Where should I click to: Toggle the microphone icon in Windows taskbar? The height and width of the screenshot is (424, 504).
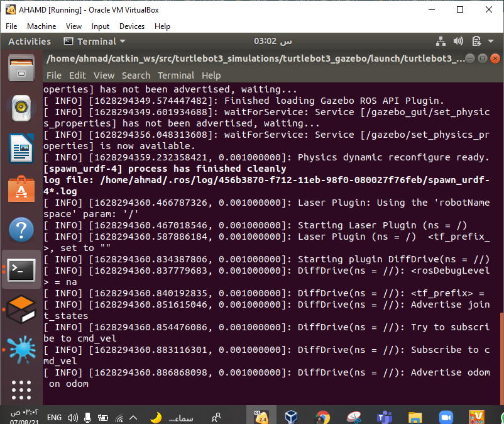pos(87,416)
